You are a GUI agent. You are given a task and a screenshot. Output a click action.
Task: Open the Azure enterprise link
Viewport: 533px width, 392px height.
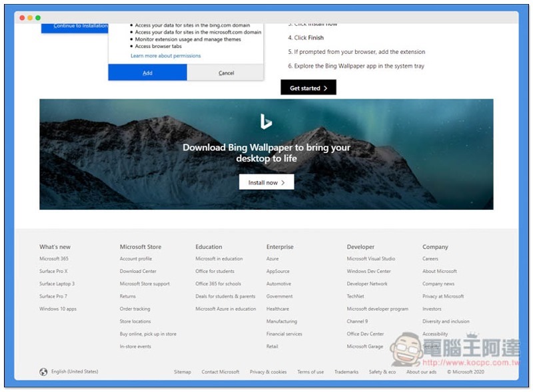coord(272,258)
